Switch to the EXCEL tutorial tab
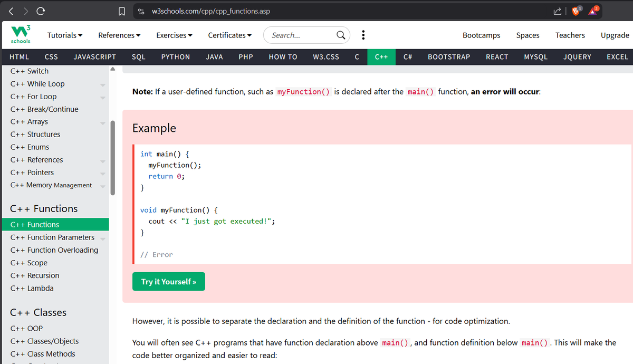This screenshot has width=633, height=364. [617, 56]
